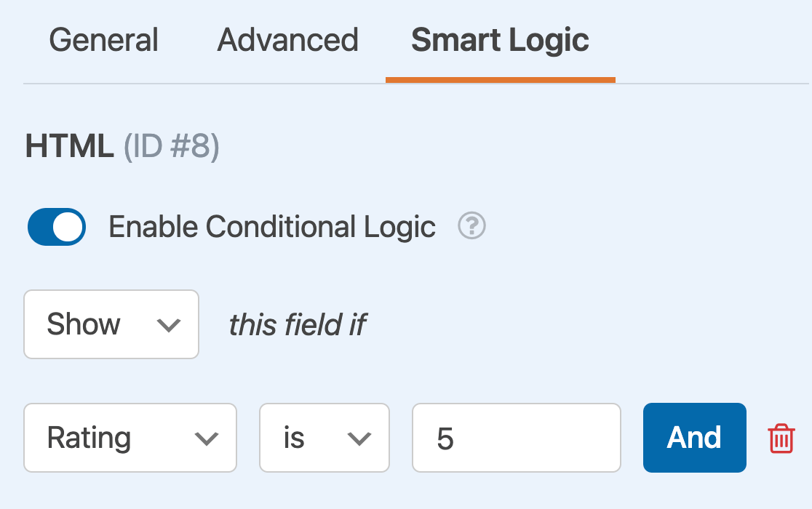Screen dimensions: 812x509
Task: Click the "Enable Conditional Logic" label text
Action: point(272,227)
